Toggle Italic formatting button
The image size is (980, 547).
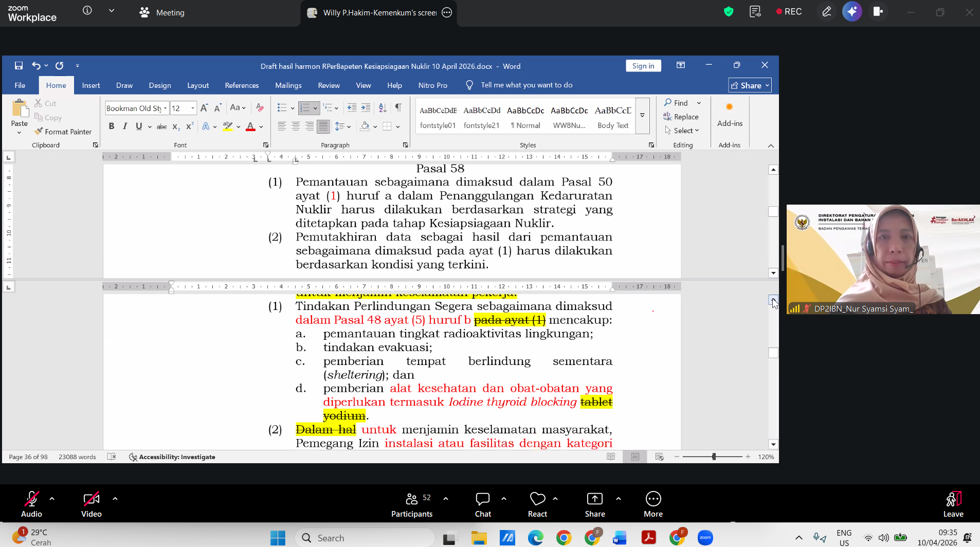pyautogui.click(x=125, y=126)
